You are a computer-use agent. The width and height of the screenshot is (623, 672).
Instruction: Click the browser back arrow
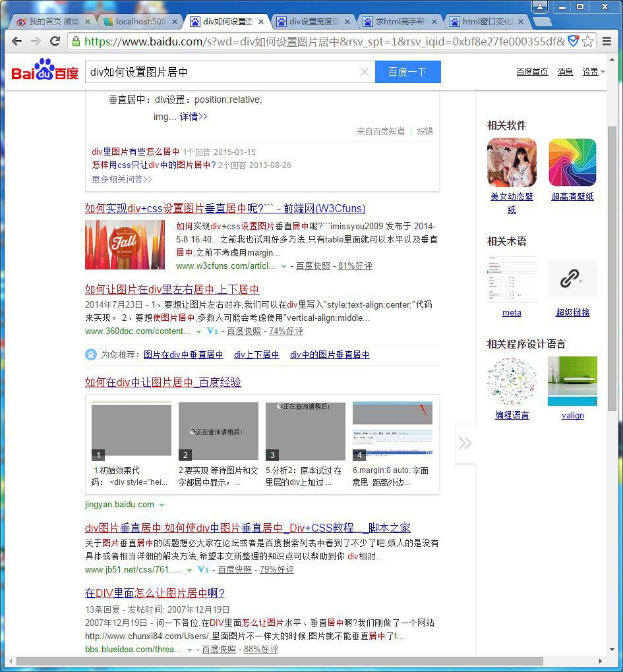[16, 41]
